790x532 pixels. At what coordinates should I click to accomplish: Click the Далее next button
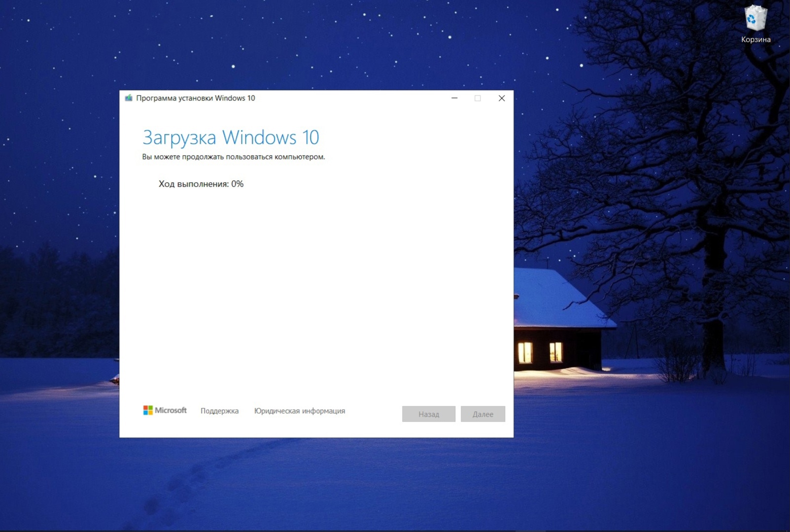483,414
